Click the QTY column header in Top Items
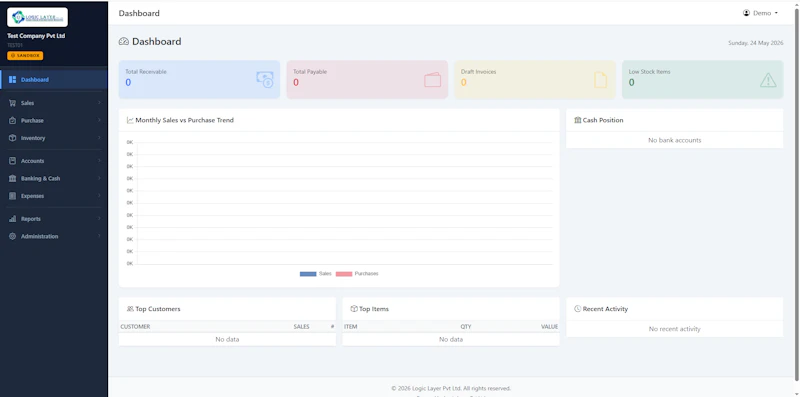The height and width of the screenshot is (397, 800). [466, 327]
